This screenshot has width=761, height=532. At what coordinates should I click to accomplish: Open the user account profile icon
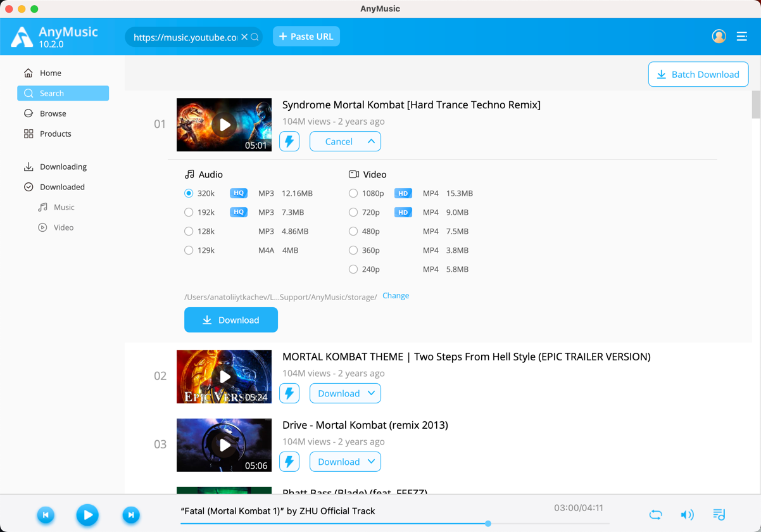(x=719, y=36)
